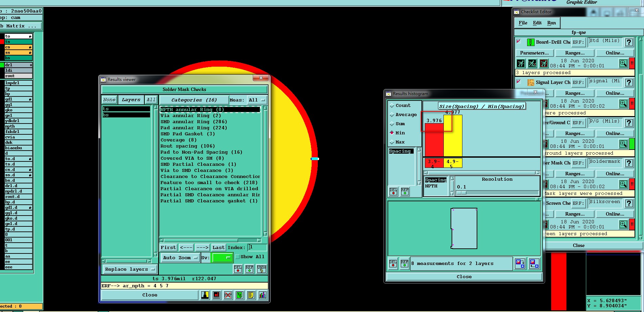Select SMD annular Ring (286) category
Image resolution: width=644 pixels, height=312 pixels.
point(194,122)
